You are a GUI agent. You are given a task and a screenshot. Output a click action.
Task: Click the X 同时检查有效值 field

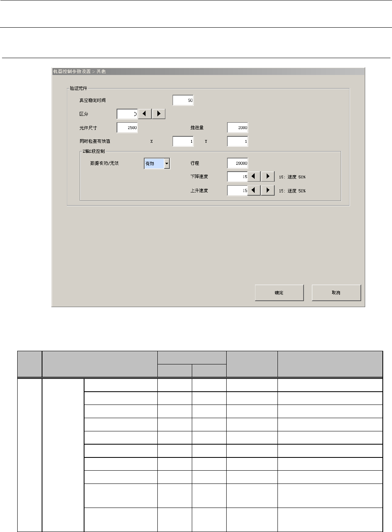183,141
